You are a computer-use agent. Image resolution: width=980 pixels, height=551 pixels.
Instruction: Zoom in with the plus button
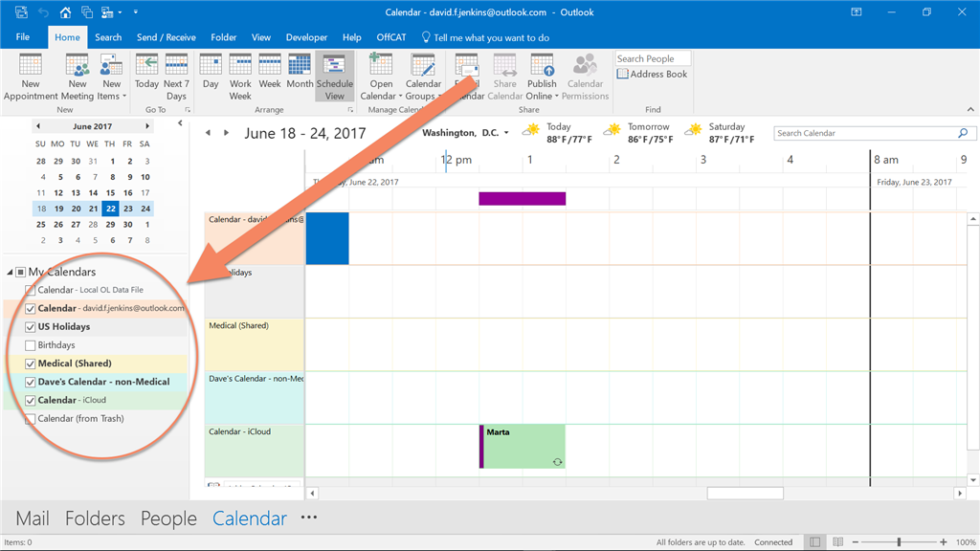click(943, 542)
